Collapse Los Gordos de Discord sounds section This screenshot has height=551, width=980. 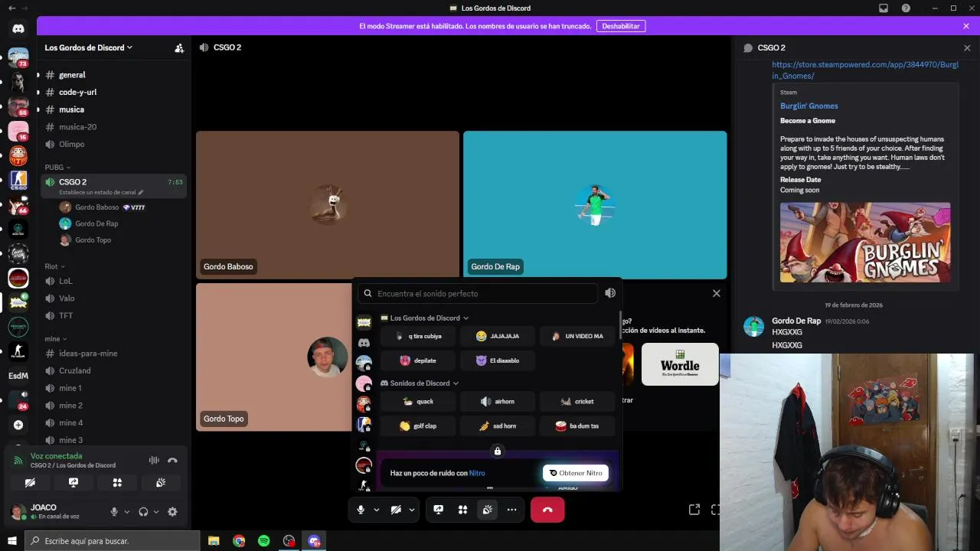[425, 318]
